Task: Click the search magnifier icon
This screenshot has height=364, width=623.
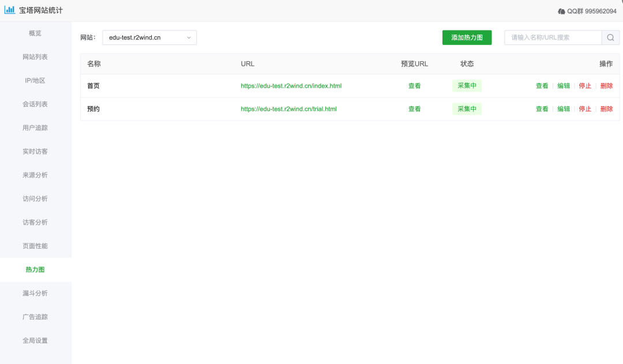Action: coord(611,37)
